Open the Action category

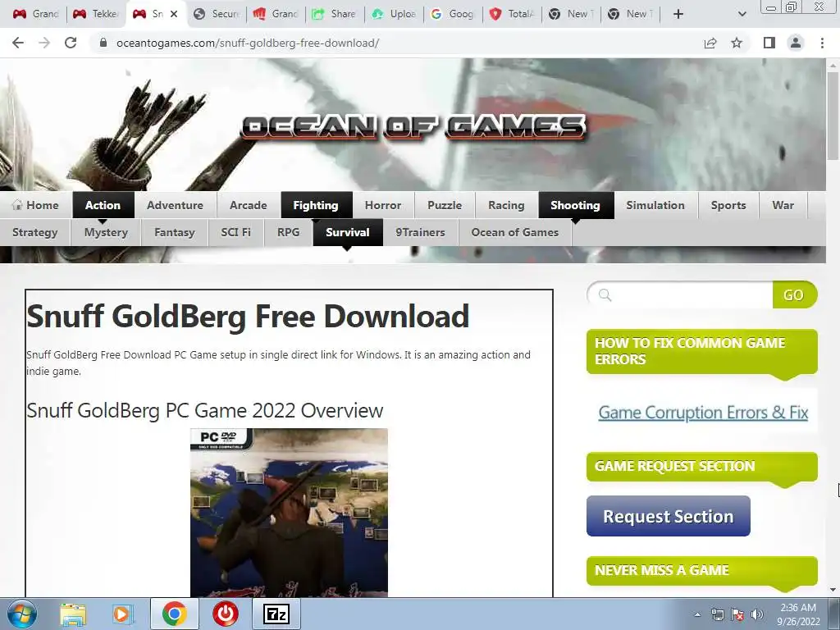click(x=103, y=205)
